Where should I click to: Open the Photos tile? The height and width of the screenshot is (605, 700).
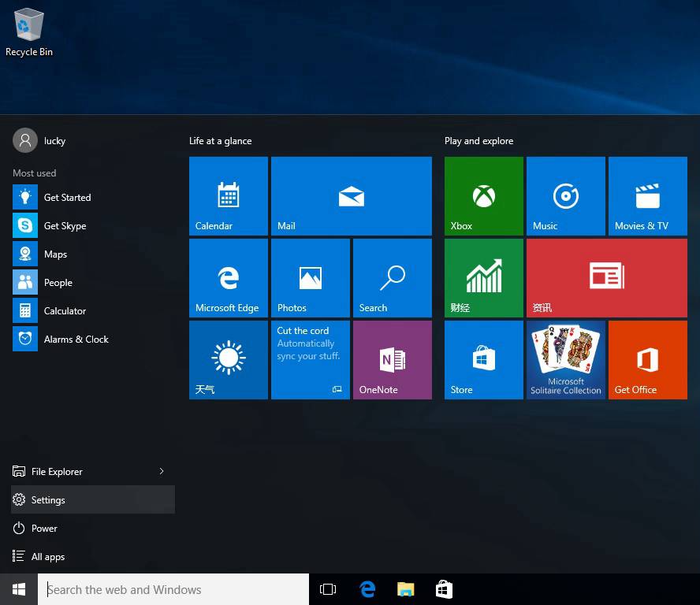(x=310, y=277)
